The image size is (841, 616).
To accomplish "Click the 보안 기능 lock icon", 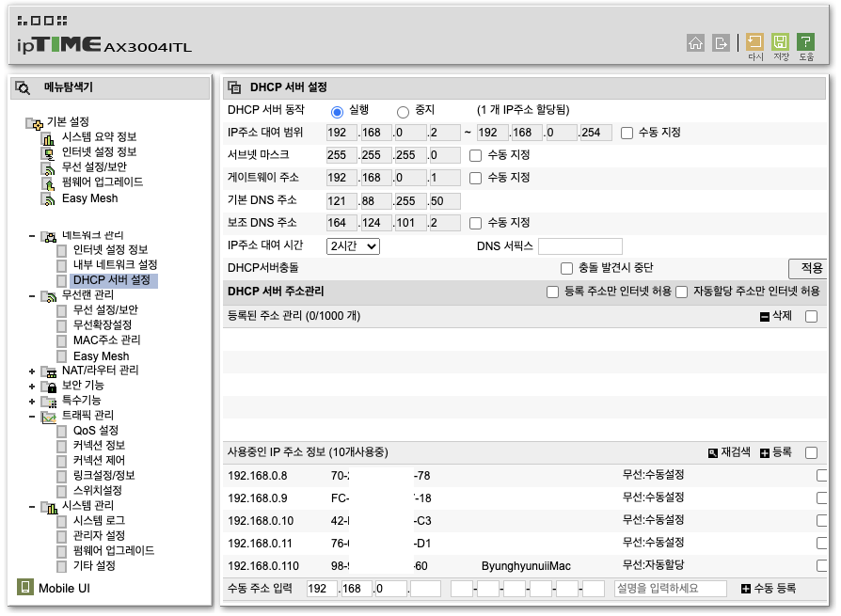I will [49, 387].
